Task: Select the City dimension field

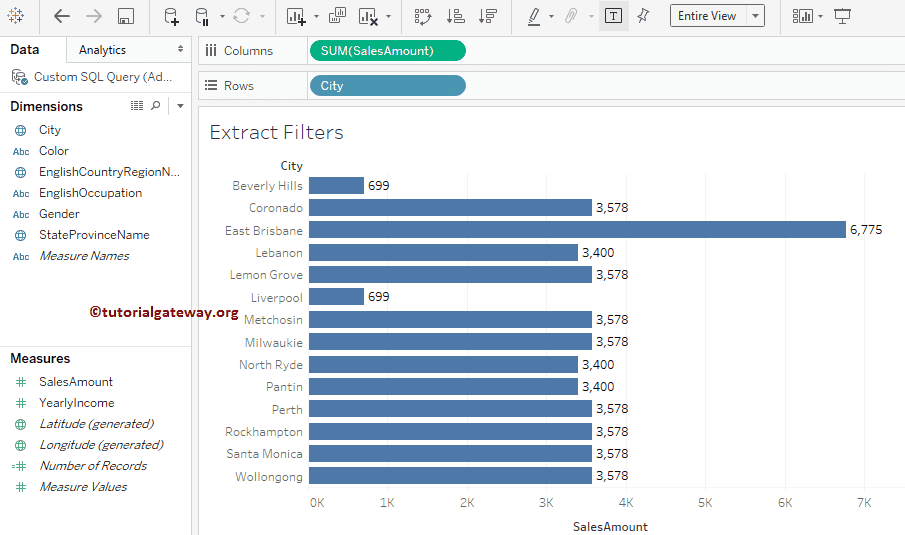Action: [50, 130]
